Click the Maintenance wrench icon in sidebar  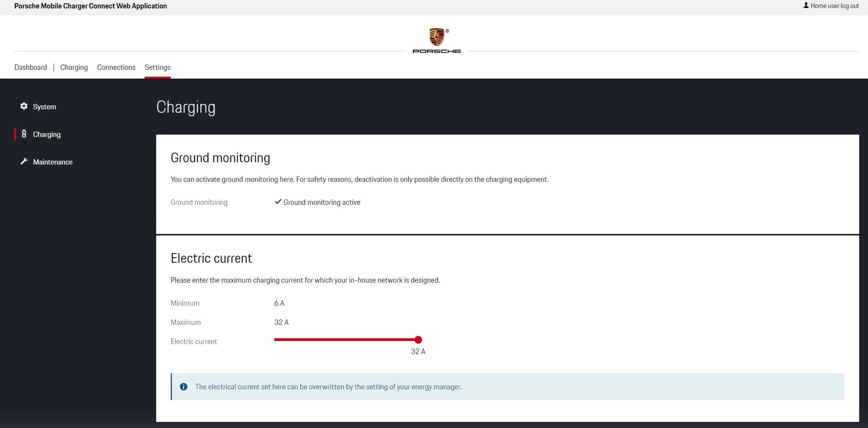pyautogui.click(x=24, y=161)
